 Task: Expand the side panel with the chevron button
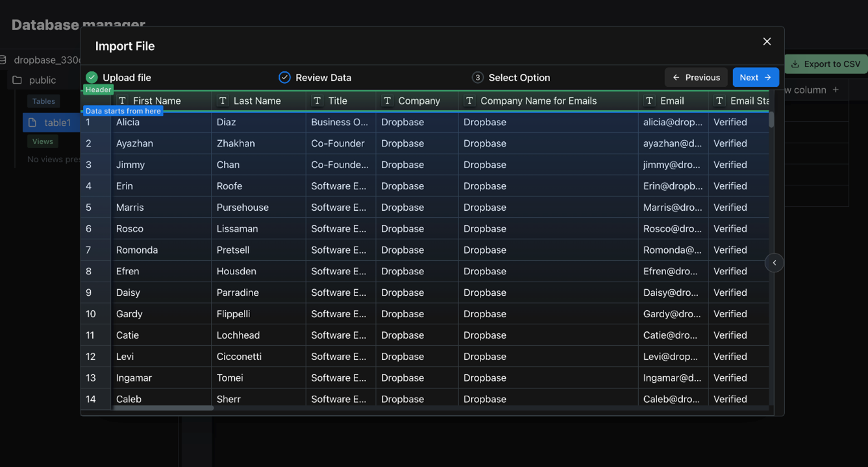(774, 263)
